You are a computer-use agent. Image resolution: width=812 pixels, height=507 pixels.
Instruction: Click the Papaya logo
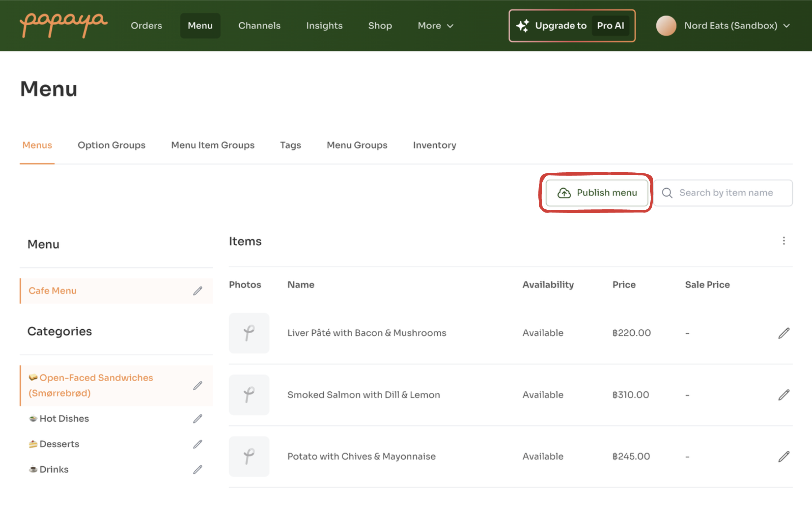63,25
